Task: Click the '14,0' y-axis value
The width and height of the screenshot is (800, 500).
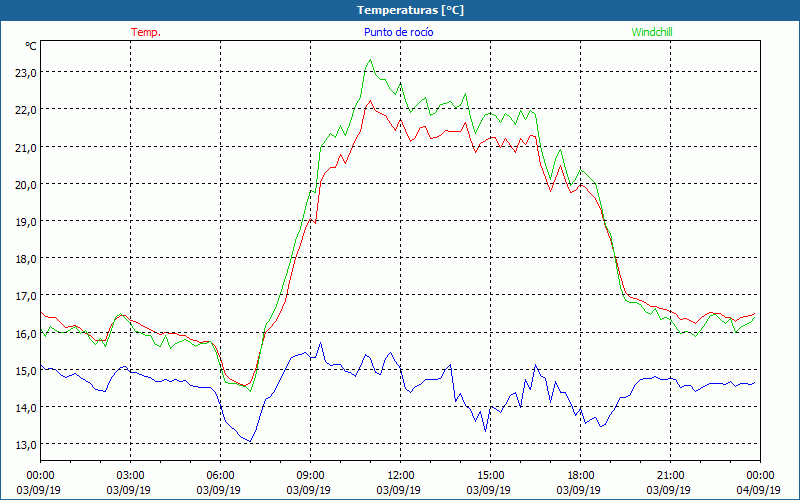Action: [26, 408]
